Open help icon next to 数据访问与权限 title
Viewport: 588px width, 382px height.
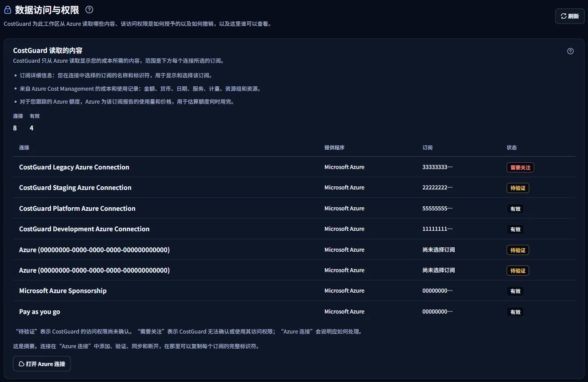point(89,9)
